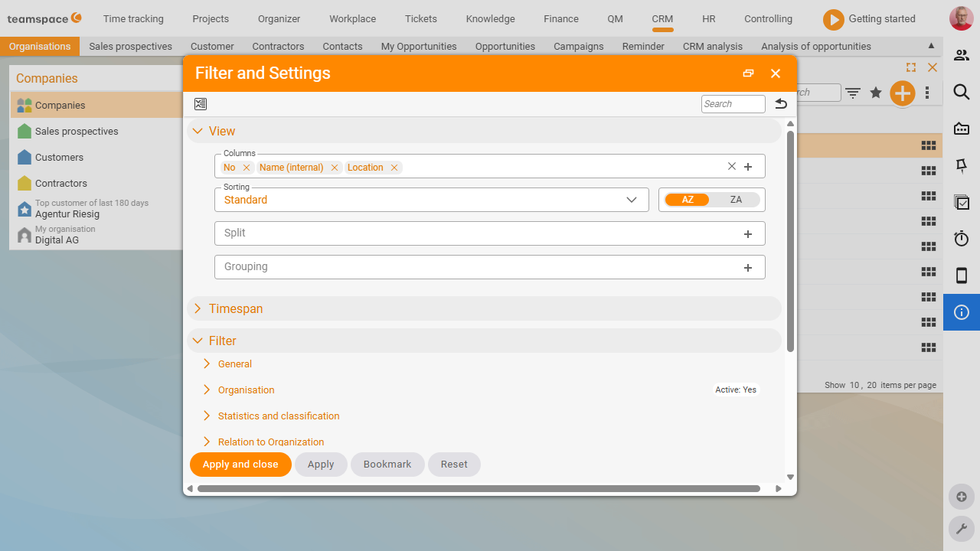Click the Getting started play icon
The image size is (980, 551).
(x=834, y=19)
